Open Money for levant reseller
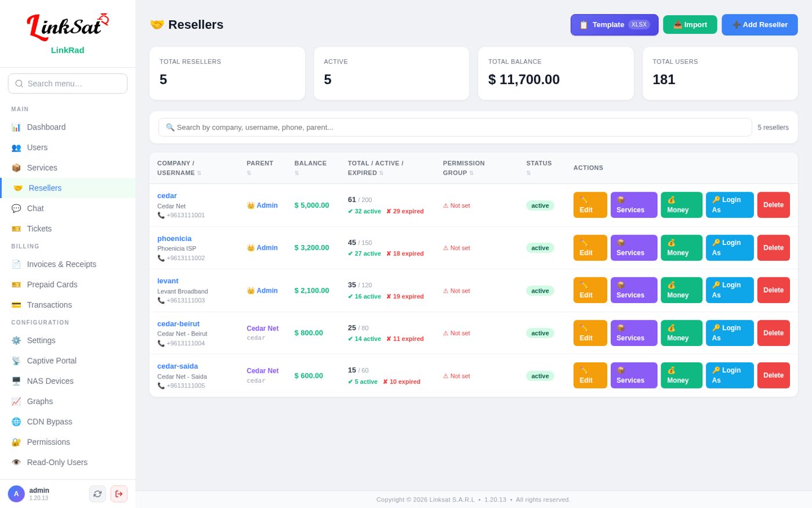The width and height of the screenshot is (812, 508). [x=681, y=290]
